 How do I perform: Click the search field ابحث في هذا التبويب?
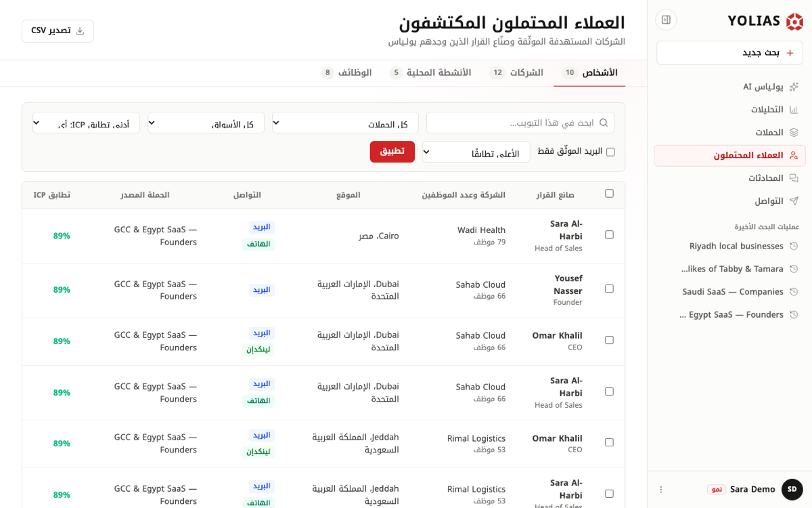pos(520,123)
